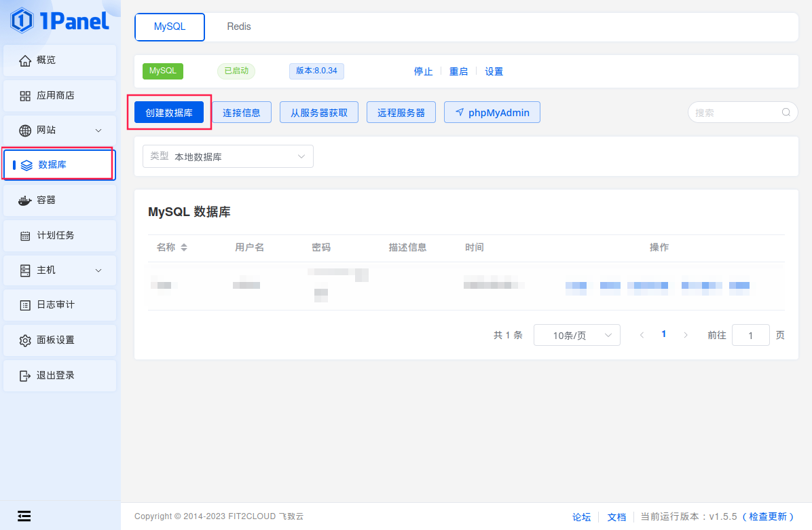This screenshot has width=812, height=530.
Task: Click the 1Panel logo
Action: coord(60,20)
